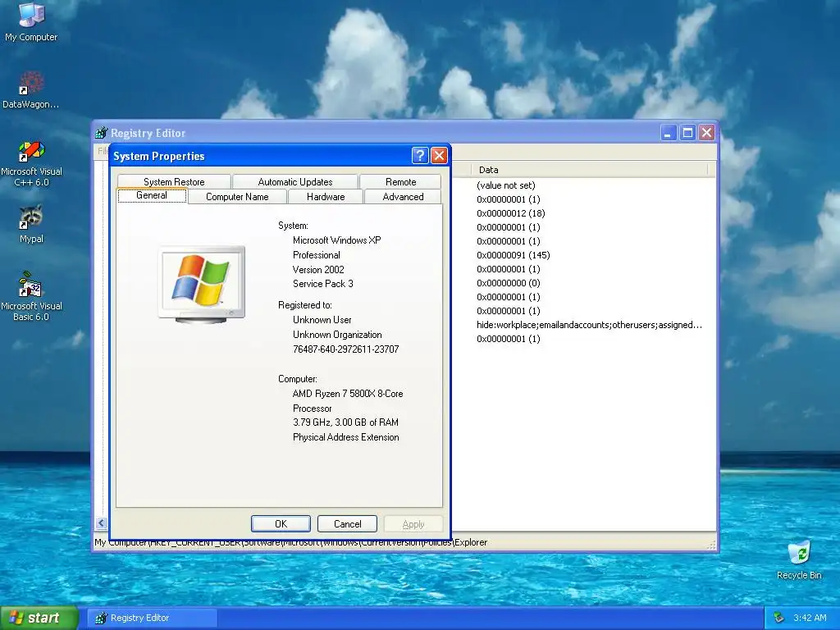Image resolution: width=840 pixels, height=630 pixels.
Task: Click the left scroll arrow in Registry Editor
Action: 101,523
